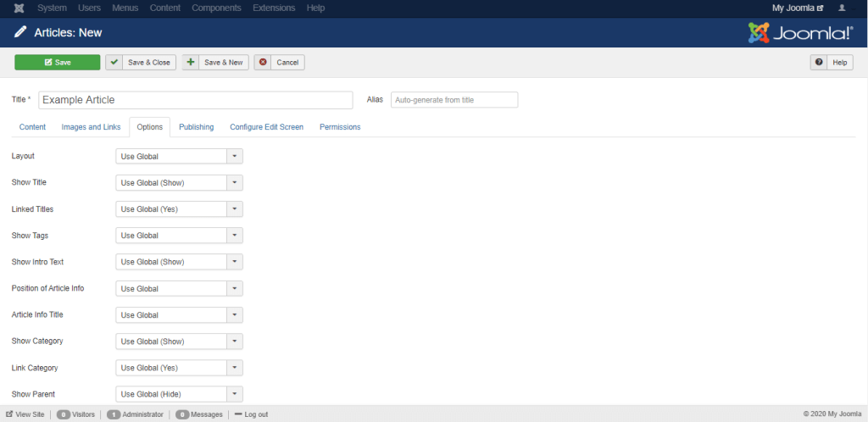Click the green Save button
This screenshot has width=868, height=422.
pyautogui.click(x=58, y=63)
